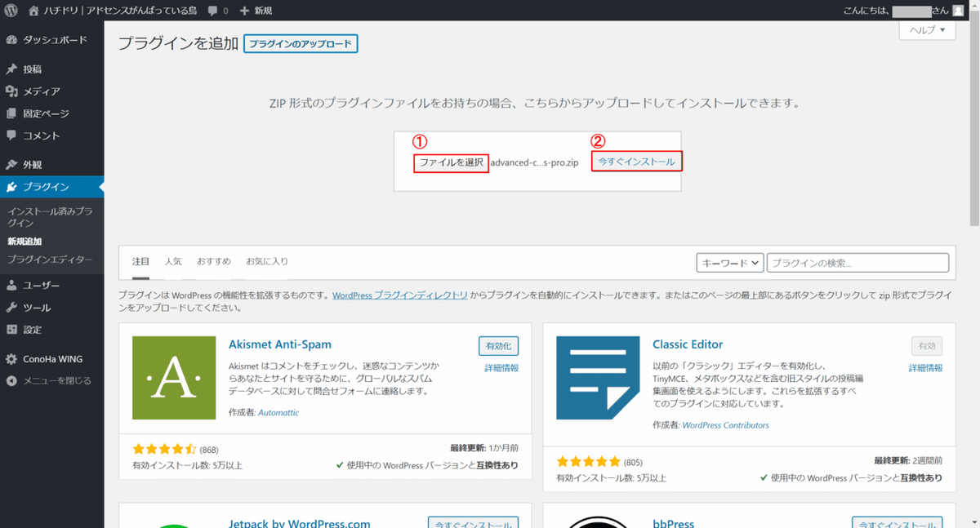980x528 pixels.
Task: Click the 固定ページ icon in sidebar
Action: (11, 113)
